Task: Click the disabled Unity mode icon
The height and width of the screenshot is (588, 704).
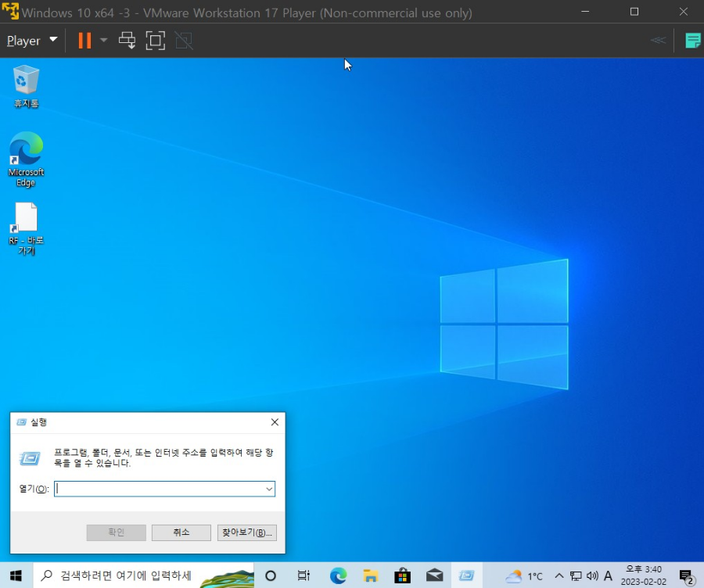Action: pyautogui.click(x=184, y=41)
